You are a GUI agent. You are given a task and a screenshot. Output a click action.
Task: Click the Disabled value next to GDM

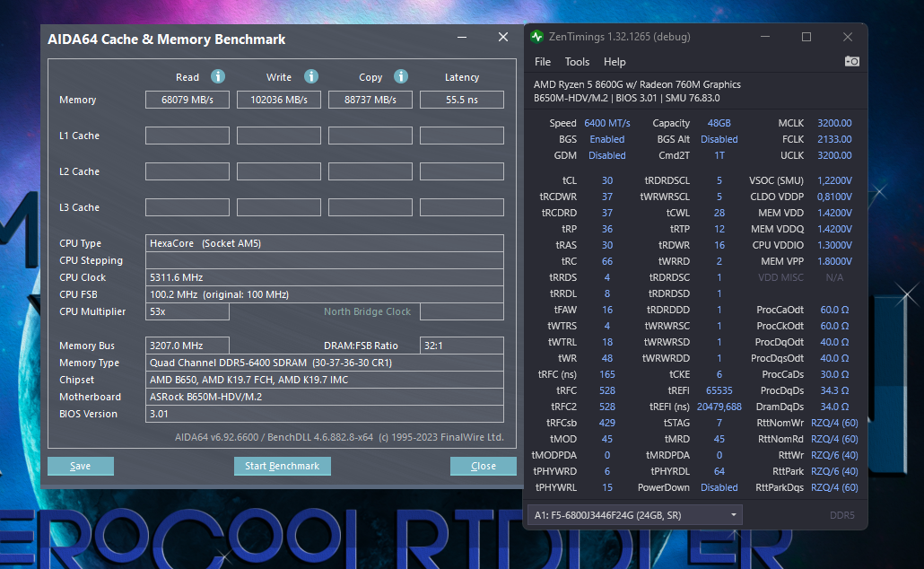[607, 155]
